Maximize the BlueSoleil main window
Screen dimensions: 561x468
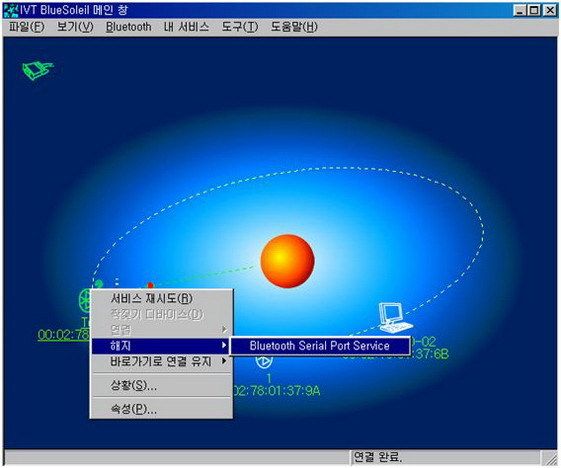534,10
